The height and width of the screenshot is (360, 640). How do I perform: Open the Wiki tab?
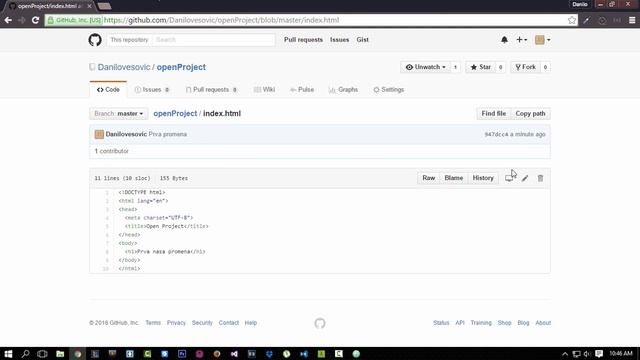point(264,89)
